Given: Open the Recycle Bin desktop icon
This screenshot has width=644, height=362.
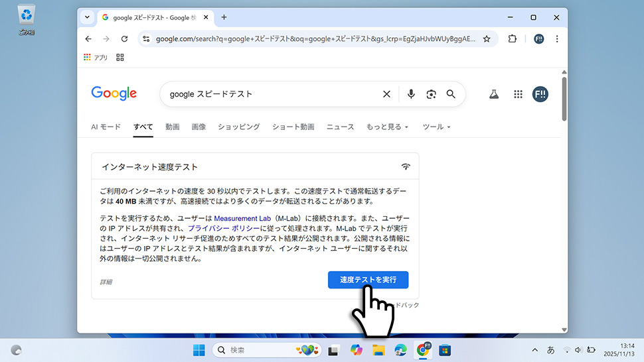Looking at the screenshot, I should [x=27, y=20].
